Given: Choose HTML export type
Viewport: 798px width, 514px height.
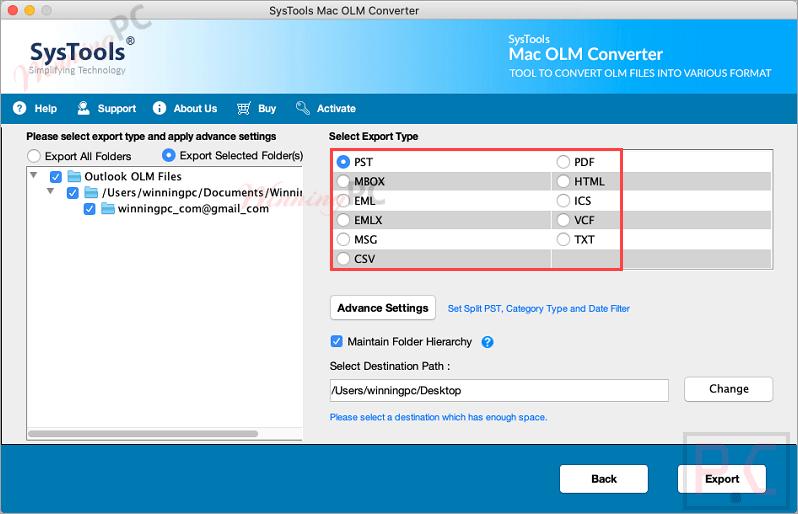Looking at the screenshot, I should pyautogui.click(x=563, y=181).
